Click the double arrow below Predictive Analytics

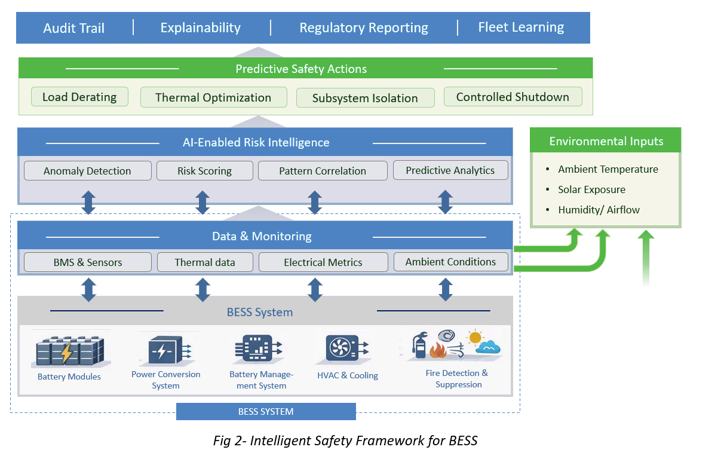click(445, 202)
